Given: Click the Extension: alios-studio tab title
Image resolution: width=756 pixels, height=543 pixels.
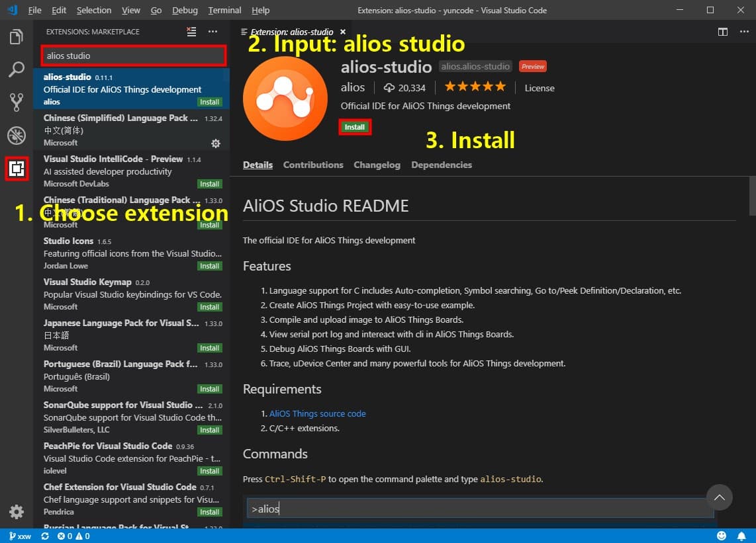Looking at the screenshot, I should tap(292, 32).
